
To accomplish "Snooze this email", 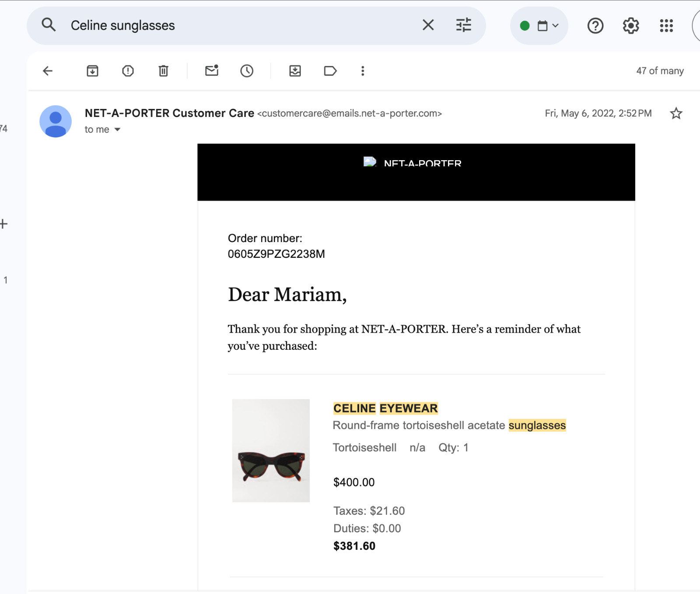I will pyautogui.click(x=247, y=70).
